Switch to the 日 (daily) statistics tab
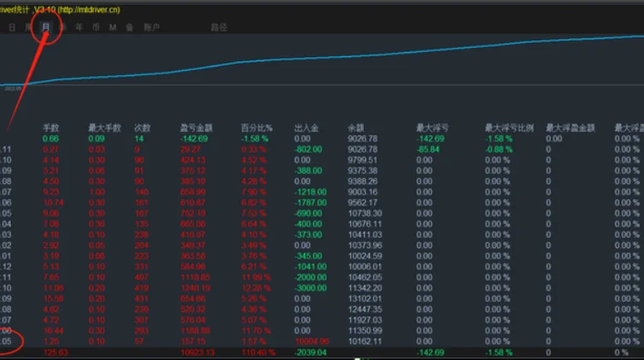 (12, 27)
